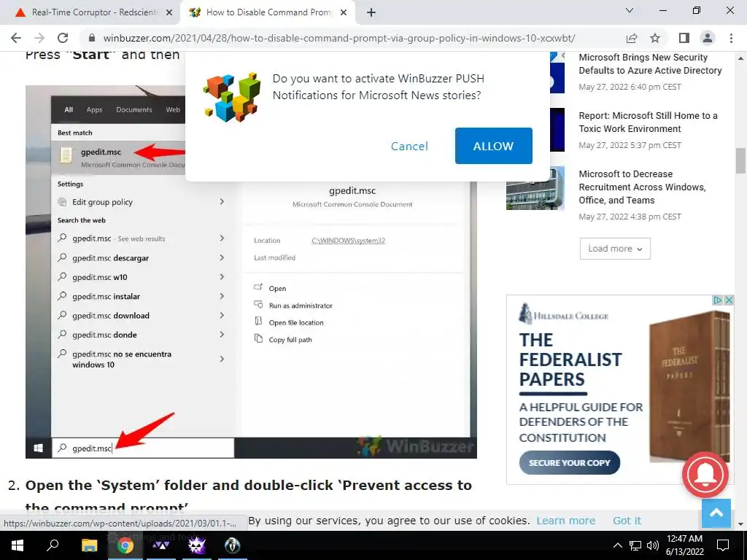Close the Real-Time Corruptor tab
Viewport: 747px width, 560px height.
[169, 12]
